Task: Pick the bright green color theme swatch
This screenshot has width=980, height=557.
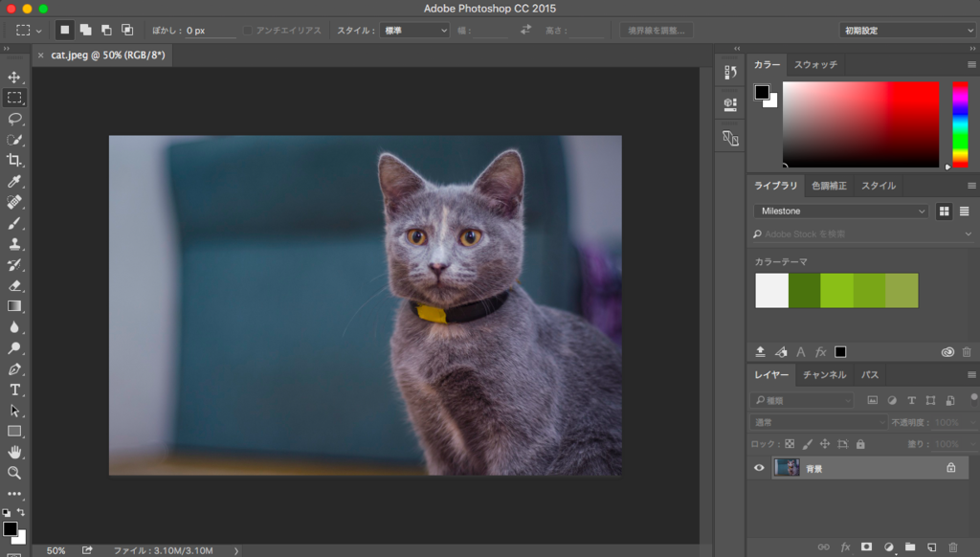Action: (836, 291)
